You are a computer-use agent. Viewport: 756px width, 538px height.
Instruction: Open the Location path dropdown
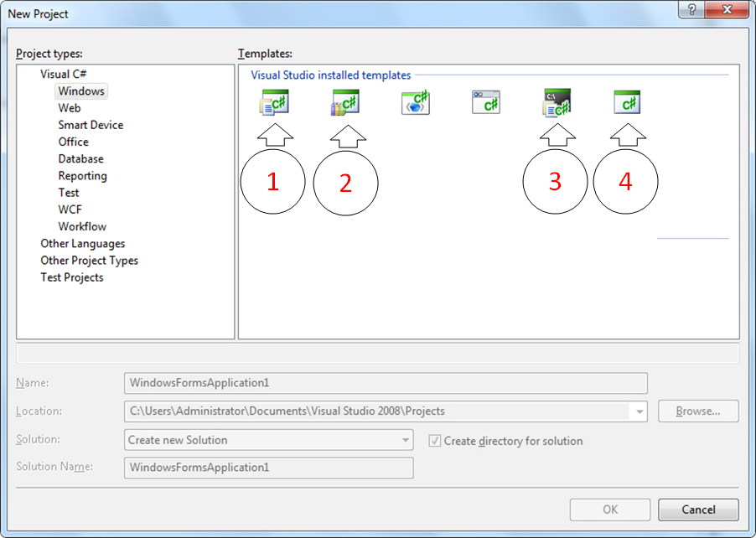[639, 411]
